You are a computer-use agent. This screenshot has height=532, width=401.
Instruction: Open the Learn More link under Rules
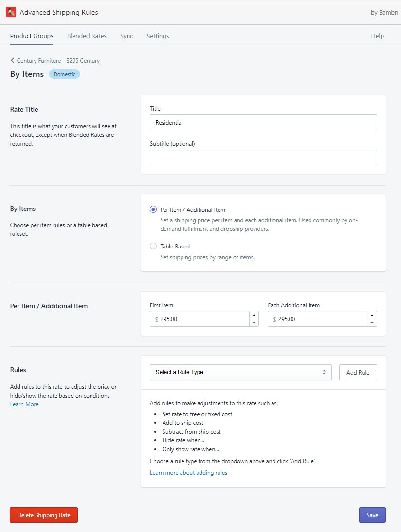tap(24, 404)
